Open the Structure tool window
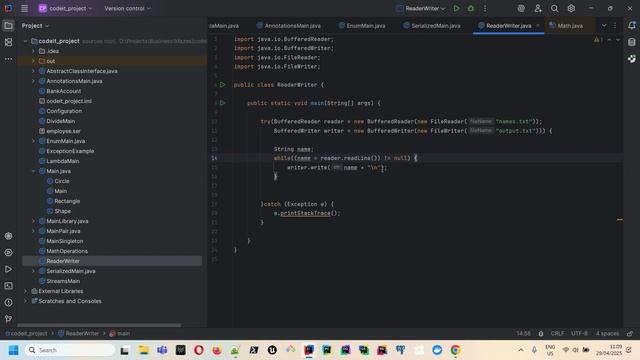This screenshot has height=360, width=640. (x=8, y=42)
